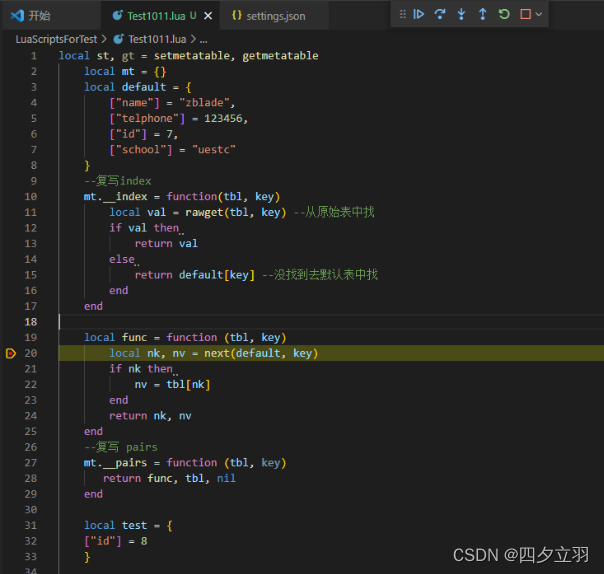The height and width of the screenshot is (574, 604).
Task: Grab the debug toolbar drag handle
Action: 403,14
